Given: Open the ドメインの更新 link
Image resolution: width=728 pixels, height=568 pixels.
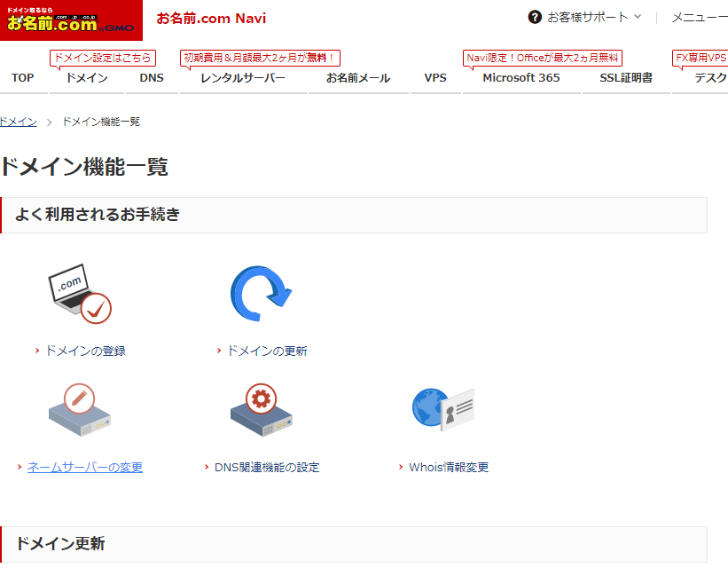Looking at the screenshot, I should [267, 351].
